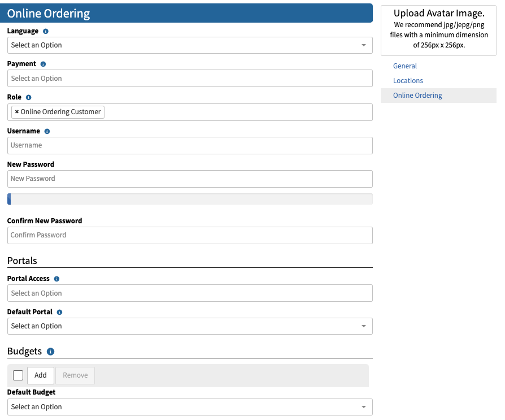The width and height of the screenshot is (505, 420).
Task: Click the Remove budget button
Action: click(75, 375)
